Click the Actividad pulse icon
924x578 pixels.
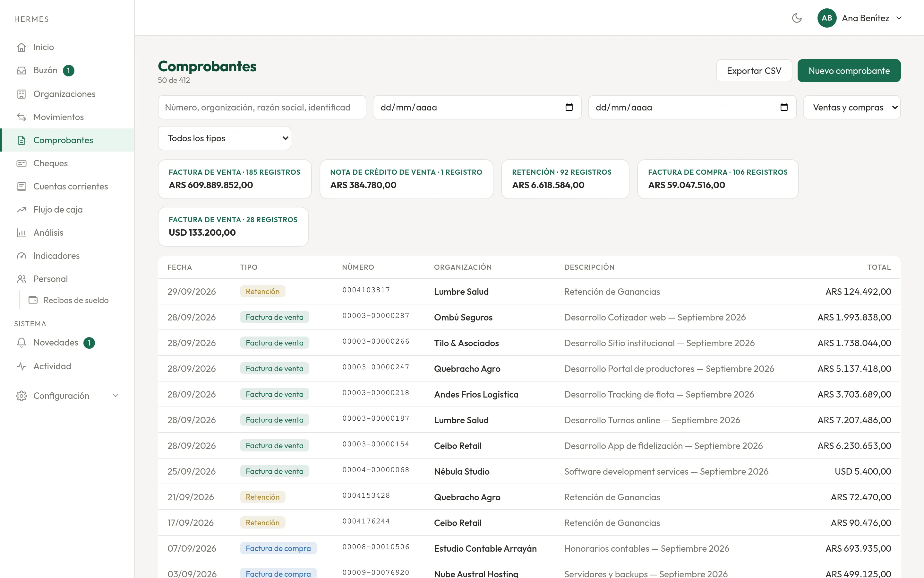(x=21, y=366)
